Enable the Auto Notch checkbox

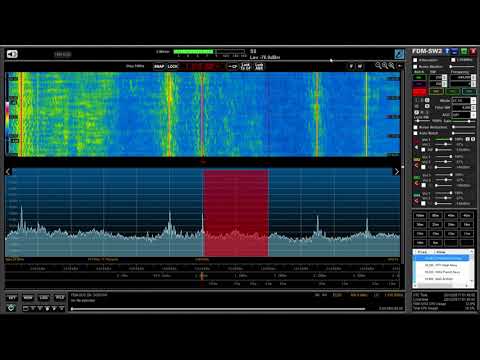click(415, 133)
